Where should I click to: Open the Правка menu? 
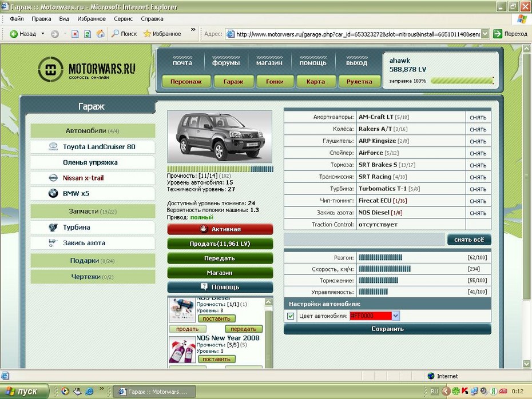coord(41,19)
